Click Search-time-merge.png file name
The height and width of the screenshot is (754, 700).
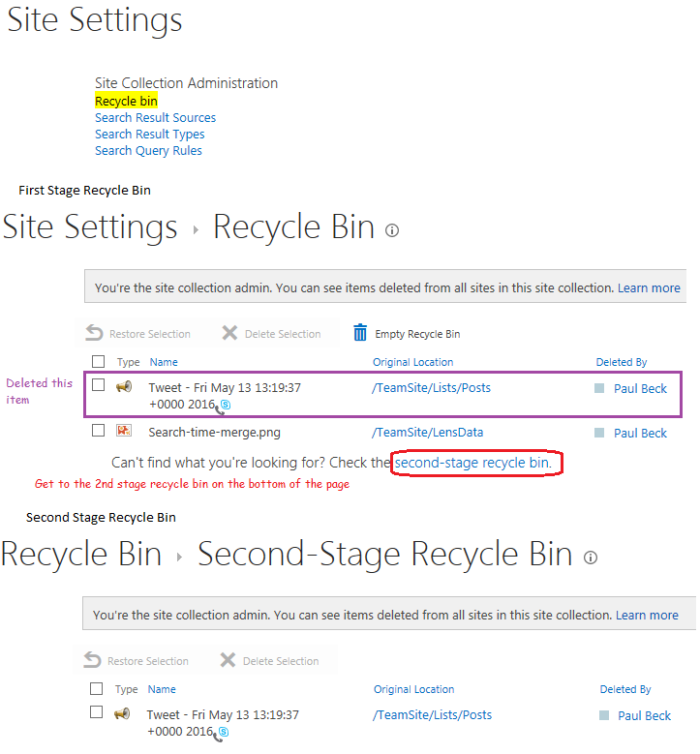pyautogui.click(x=215, y=433)
